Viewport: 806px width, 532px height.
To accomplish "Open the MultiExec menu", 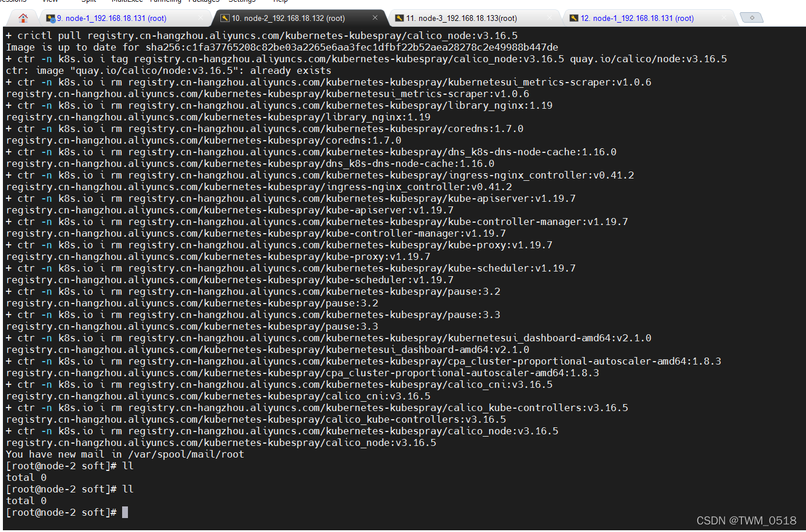I will (x=127, y=1).
